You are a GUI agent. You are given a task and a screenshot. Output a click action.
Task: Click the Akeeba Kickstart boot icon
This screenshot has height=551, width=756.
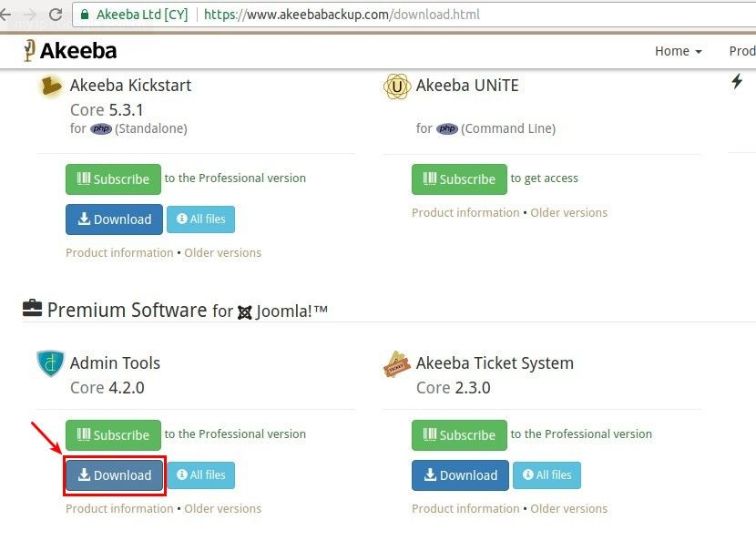pyautogui.click(x=51, y=86)
